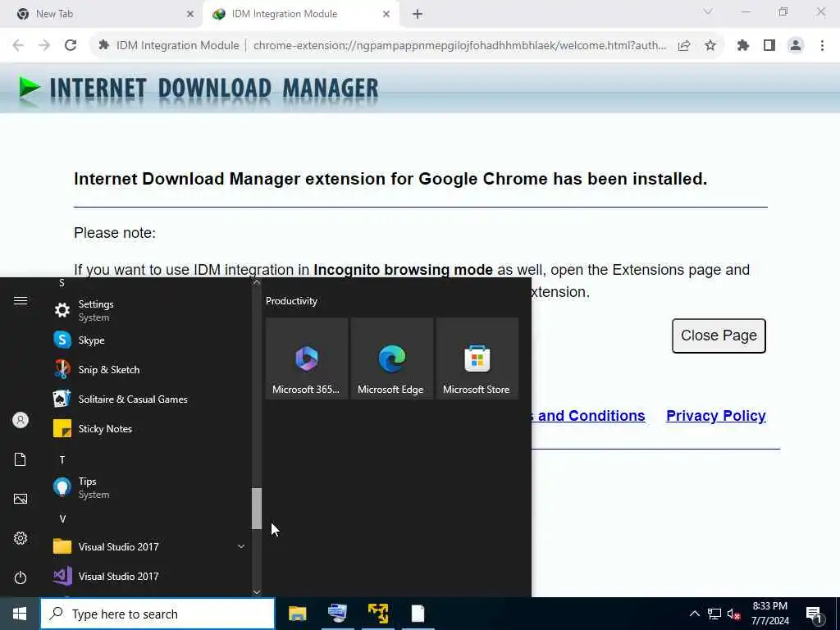This screenshot has height=630, width=840.
Task: Expand the Start menu hamburger navigation
Action: (21, 300)
